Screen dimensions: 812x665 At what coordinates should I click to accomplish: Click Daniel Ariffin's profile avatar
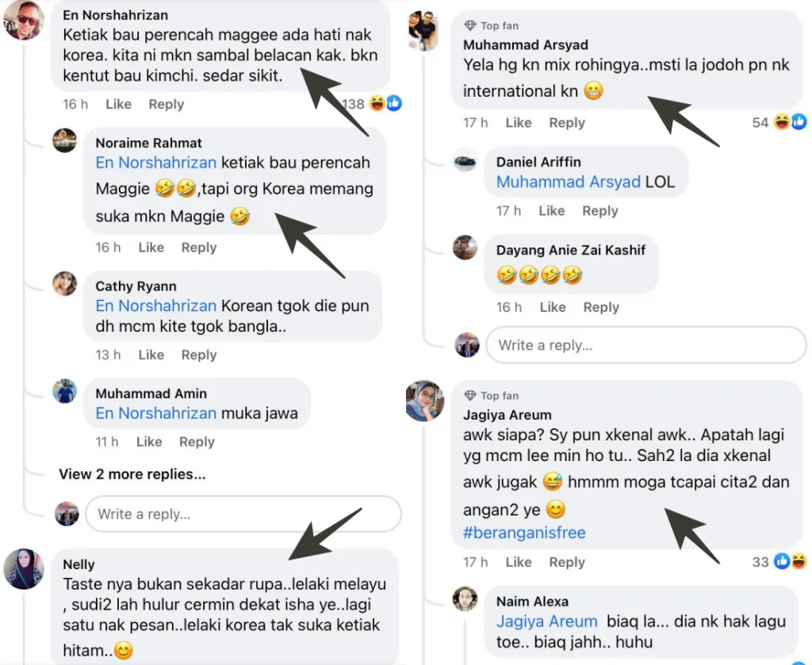point(465,160)
